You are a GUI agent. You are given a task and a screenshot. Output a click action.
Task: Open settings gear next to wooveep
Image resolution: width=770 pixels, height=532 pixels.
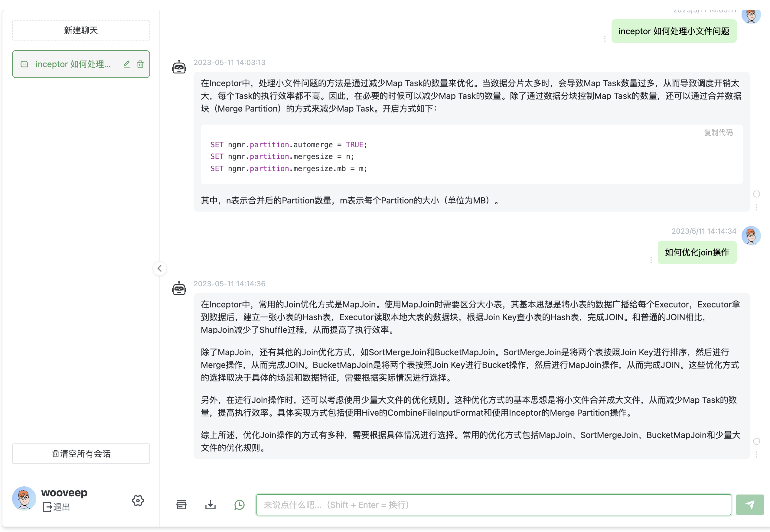pos(138,500)
